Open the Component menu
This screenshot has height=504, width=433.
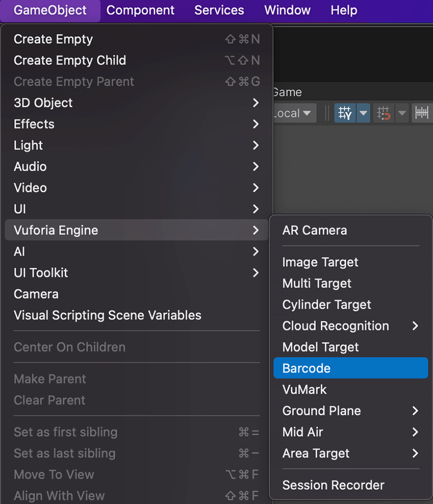(140, 10)
